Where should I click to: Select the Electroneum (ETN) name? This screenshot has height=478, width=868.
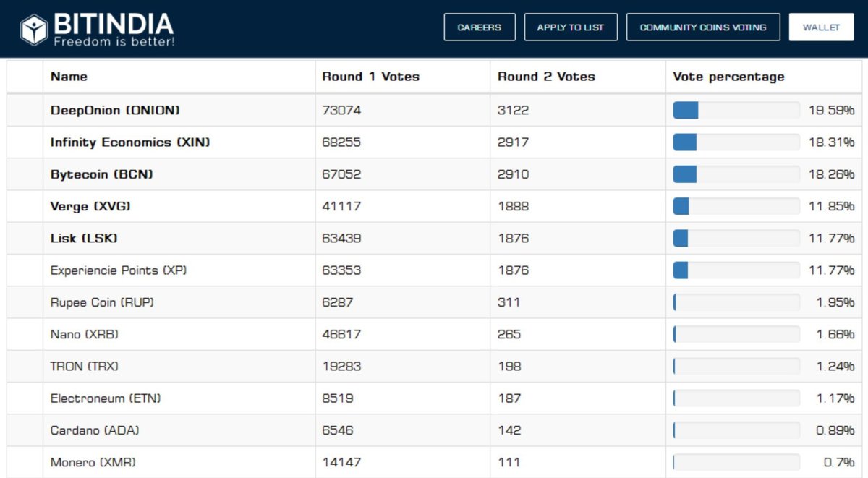106,398
